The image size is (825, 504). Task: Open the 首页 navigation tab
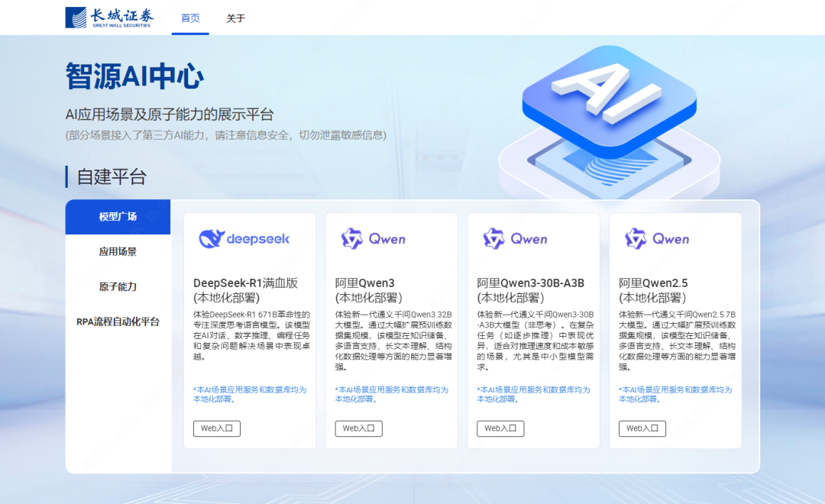point(190,18)
